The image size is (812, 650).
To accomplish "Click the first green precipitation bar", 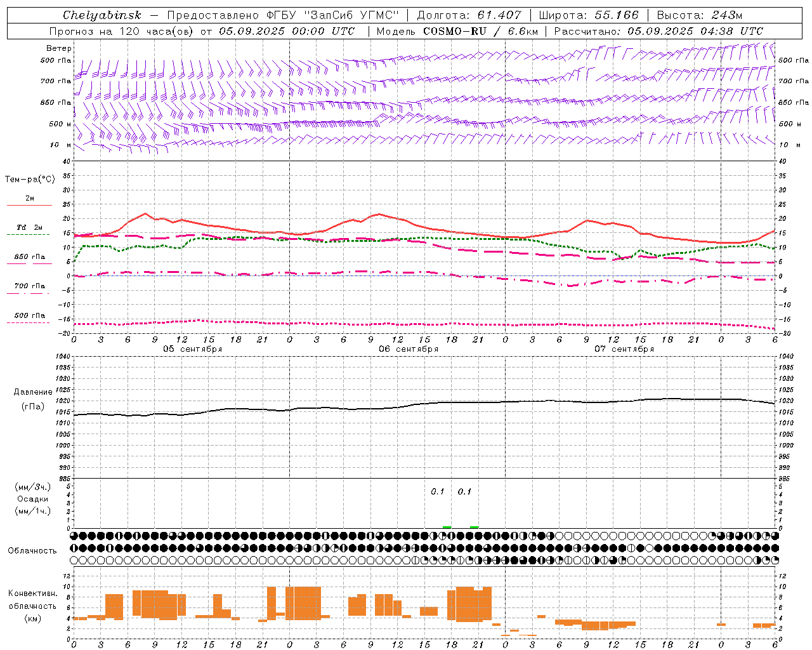I will (x=447, y=527).
